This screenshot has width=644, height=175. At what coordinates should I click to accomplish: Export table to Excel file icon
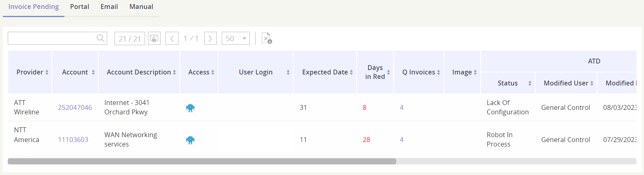tap(267, 38)
